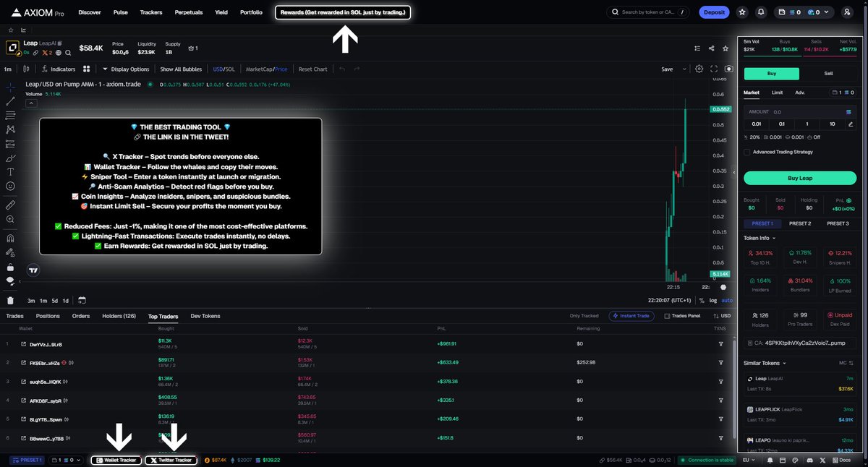Collapse the trading side panel arrow

pos(734,172)
